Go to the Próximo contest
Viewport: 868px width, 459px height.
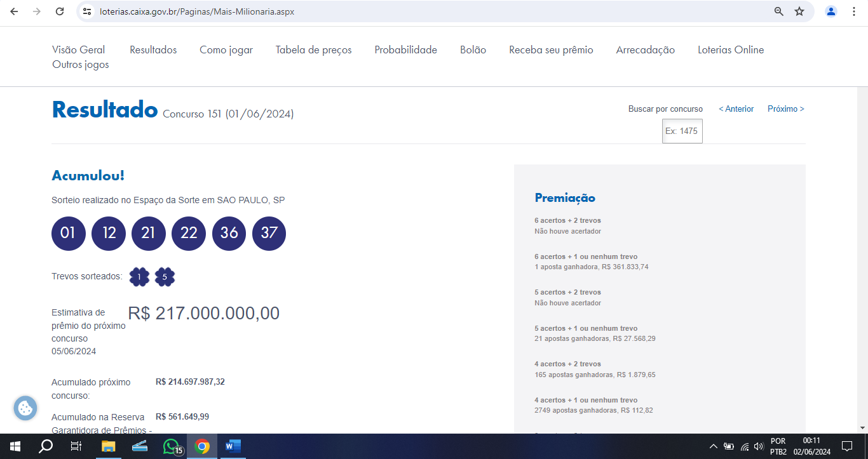pyautogui.click(x=785, y=109)
